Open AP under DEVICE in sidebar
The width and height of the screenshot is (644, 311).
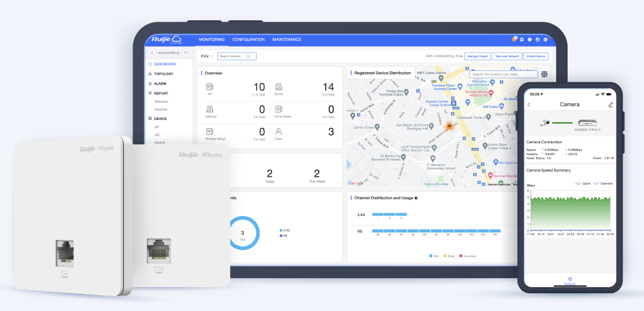(x=157, y=127)
